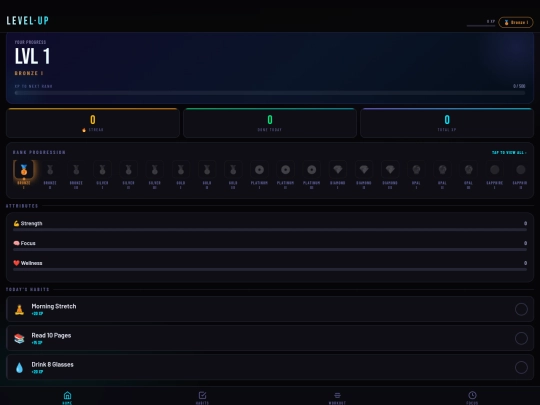The image size is (540, 405).
Task: Click the header XP mini progress bar
Action: pyautogui.click(x=481, y=25)
